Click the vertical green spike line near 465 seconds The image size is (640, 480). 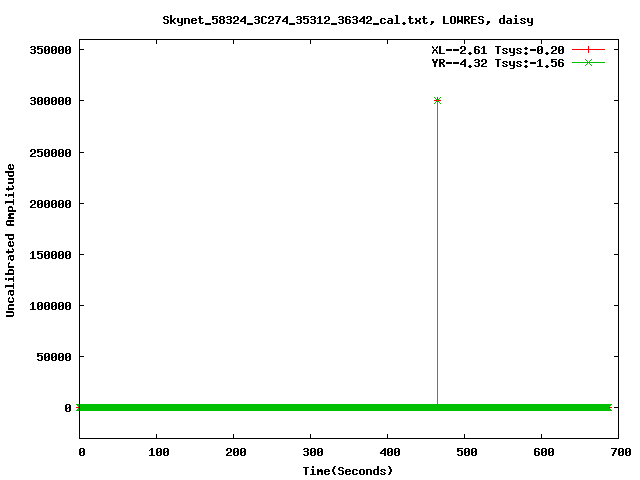[438, 253]
